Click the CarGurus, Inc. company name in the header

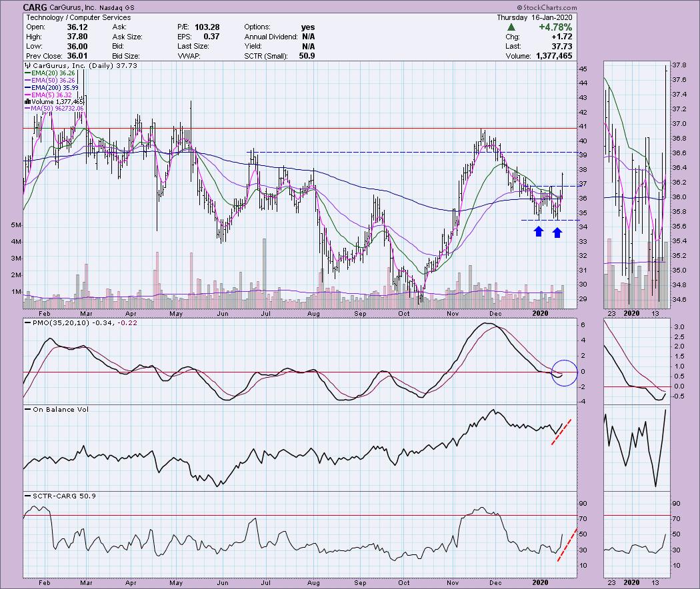(x=73, y=7)
